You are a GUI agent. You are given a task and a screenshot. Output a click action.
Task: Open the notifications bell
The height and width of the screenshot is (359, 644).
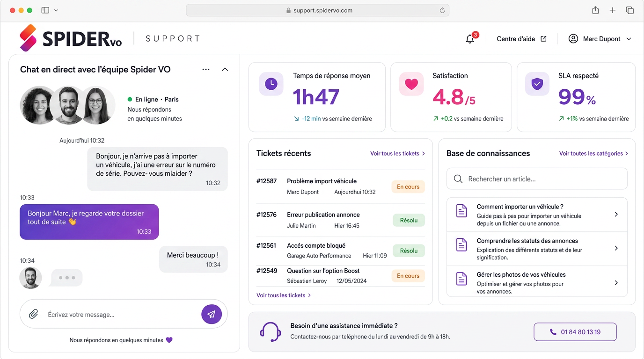tap(470, 39)
